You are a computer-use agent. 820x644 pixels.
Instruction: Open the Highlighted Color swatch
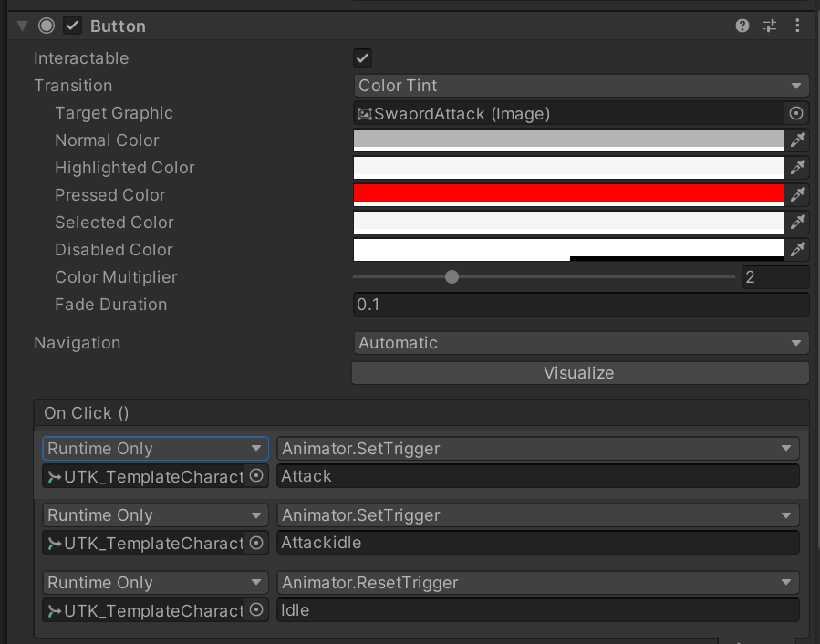point(568,168)
